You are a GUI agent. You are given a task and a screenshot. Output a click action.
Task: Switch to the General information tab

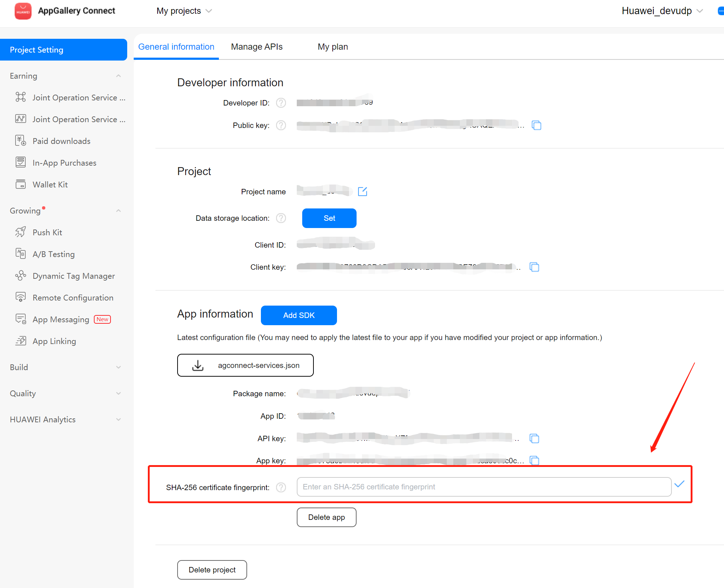point(176,47)
